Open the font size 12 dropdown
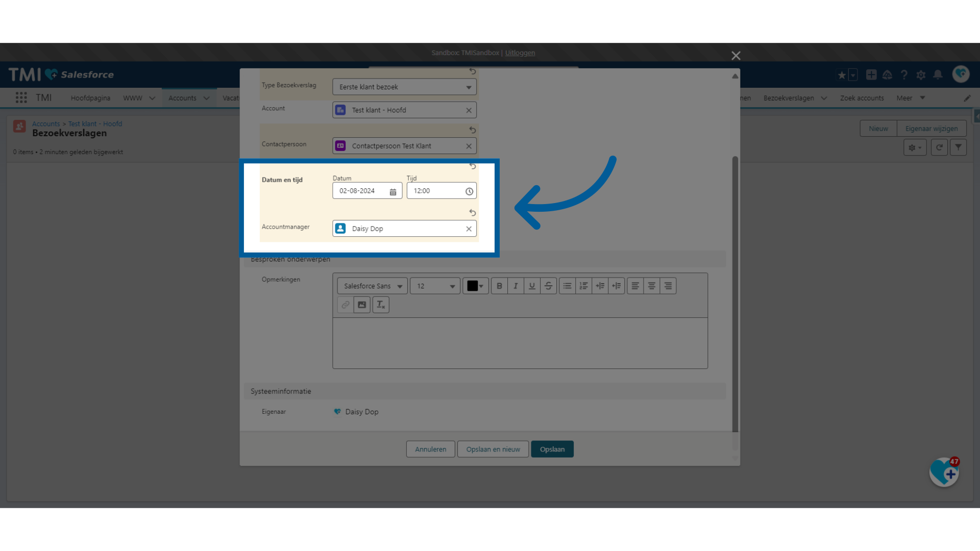Viewport: 980px width, 551px height. coord(435,286)
